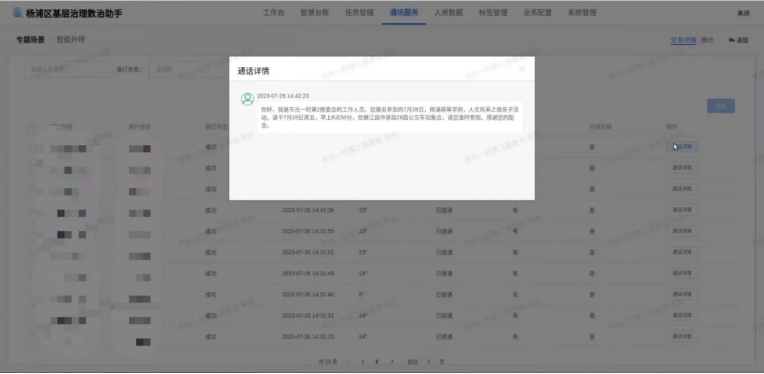Viewport: 764px width, 374px height.
Task: Click the phone number search input field
Action: (68, 69)
